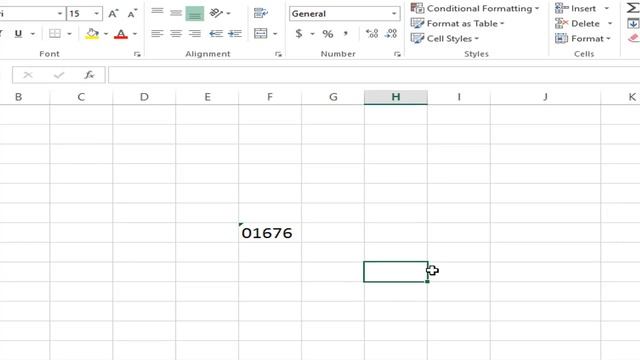Screen dimensions: 640x360
Task: Click Increase Decimal icon
Action: click(x=371, y=33)
